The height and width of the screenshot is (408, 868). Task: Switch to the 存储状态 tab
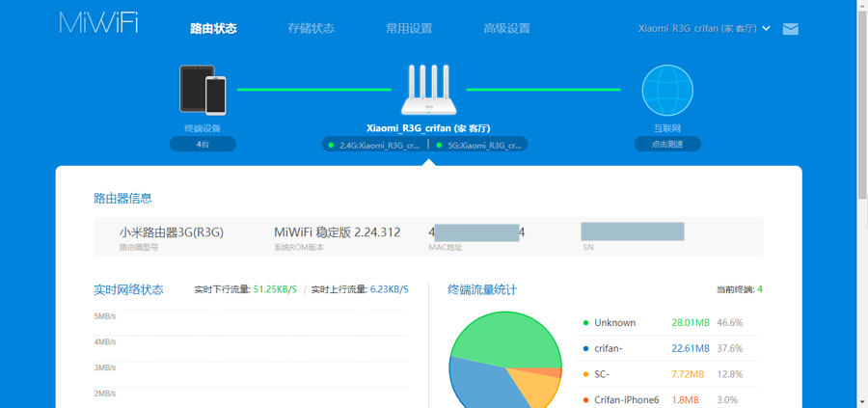tap(312, 29)
